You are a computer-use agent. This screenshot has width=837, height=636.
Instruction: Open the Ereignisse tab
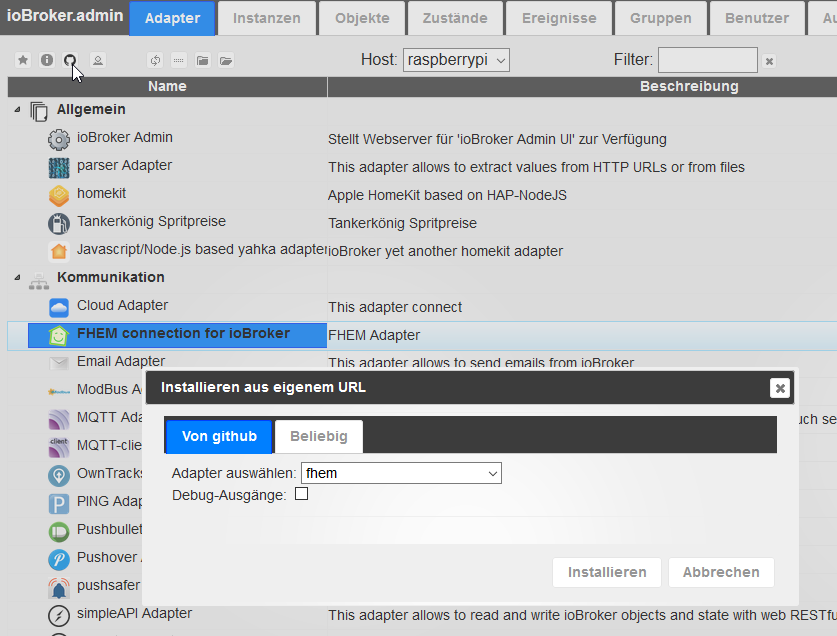559,18
